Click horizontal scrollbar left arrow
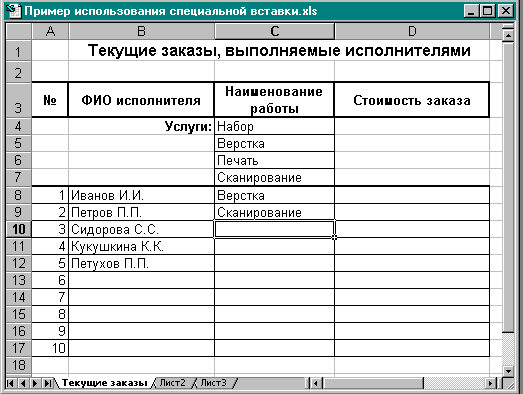The image size is (523, 394). point(316,383)
